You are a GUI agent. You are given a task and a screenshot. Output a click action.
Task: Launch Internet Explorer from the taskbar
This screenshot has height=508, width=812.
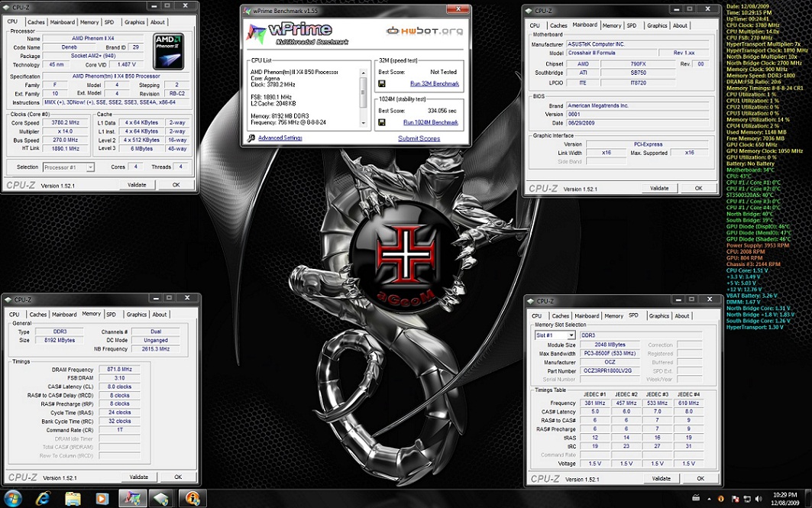(x=43, y=498)
